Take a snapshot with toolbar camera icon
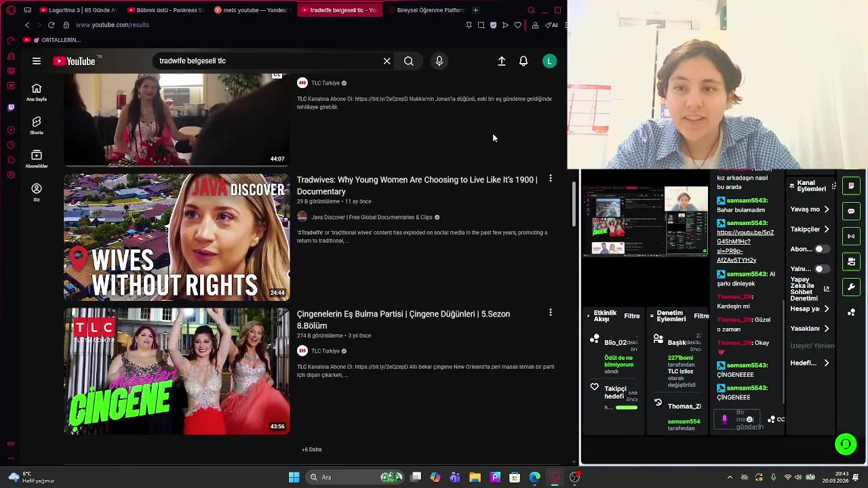 pyautogui.click(x=481, y=25)
